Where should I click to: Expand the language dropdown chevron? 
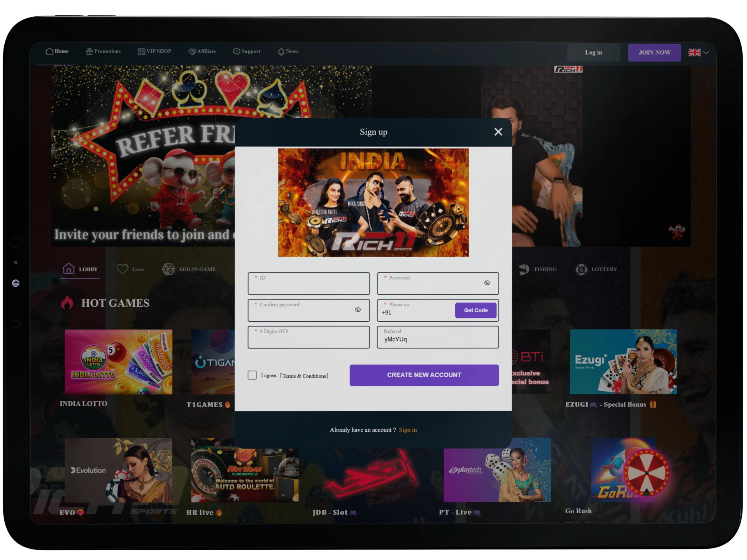[706, 52]
